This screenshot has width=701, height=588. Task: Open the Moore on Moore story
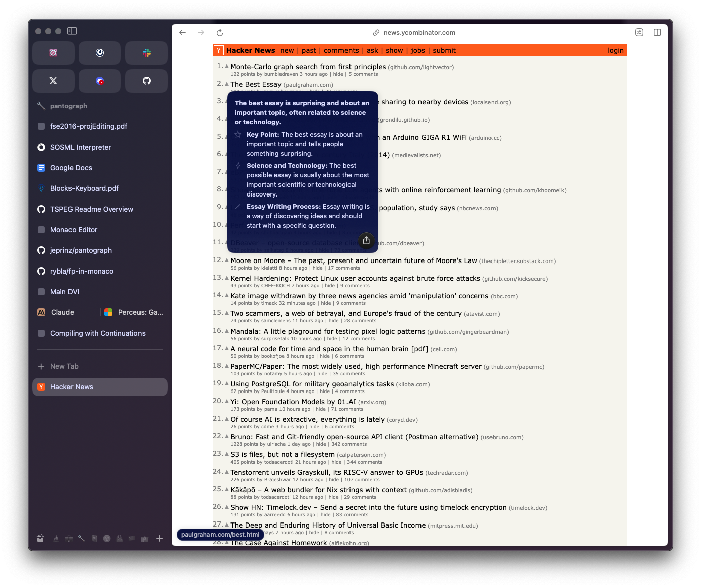[354, 260]
